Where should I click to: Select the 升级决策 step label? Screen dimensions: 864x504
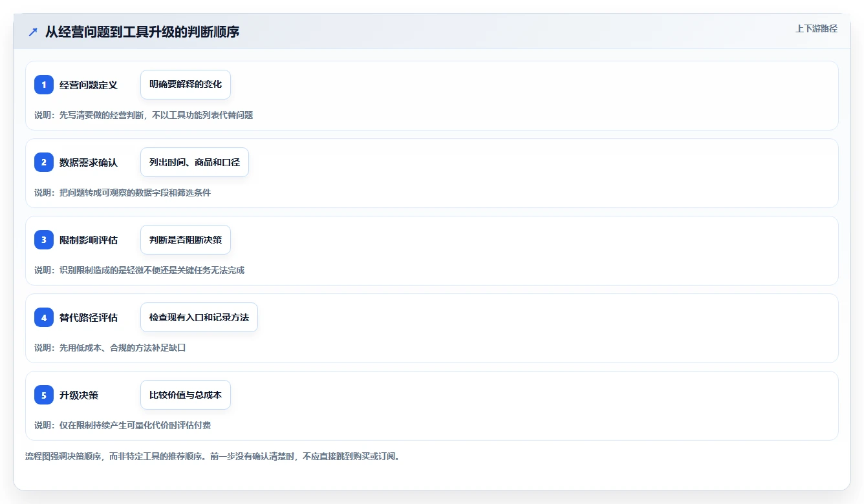pyautogui.click(x=79, y=395)
